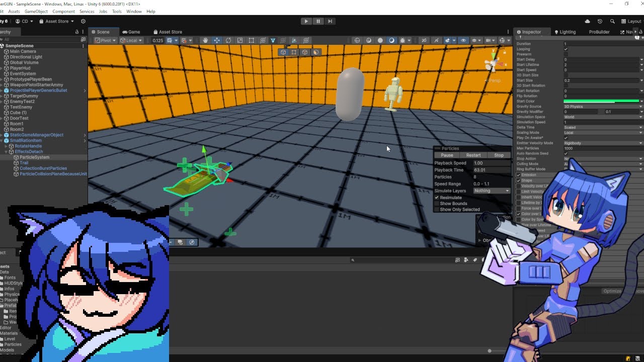The image size is (644, 362).
Task: Select the Trail object in the Hierarchy
Action: click(24, 163)
